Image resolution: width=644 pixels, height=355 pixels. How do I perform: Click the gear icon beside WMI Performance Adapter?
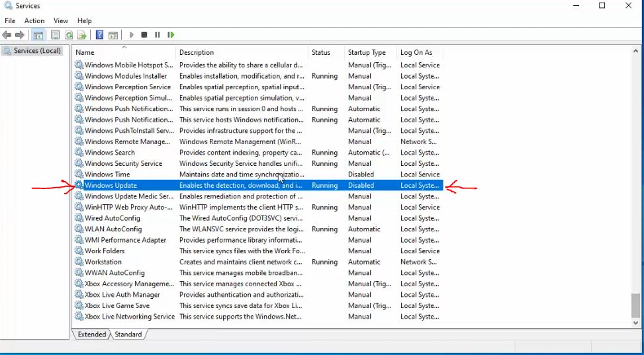(x=79, y=240)
